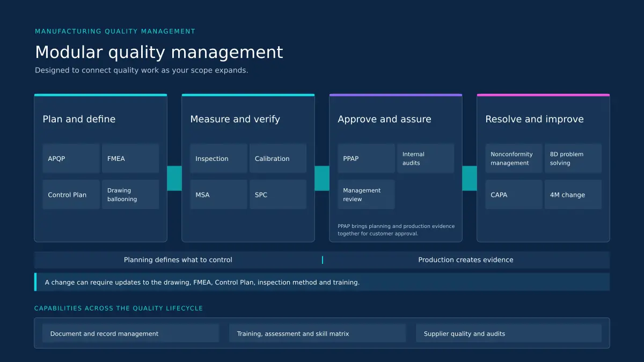Viewport: 644px width, 362px height.
Task: Open Supplier quality and audits capability
Action: tap(509, 334)
